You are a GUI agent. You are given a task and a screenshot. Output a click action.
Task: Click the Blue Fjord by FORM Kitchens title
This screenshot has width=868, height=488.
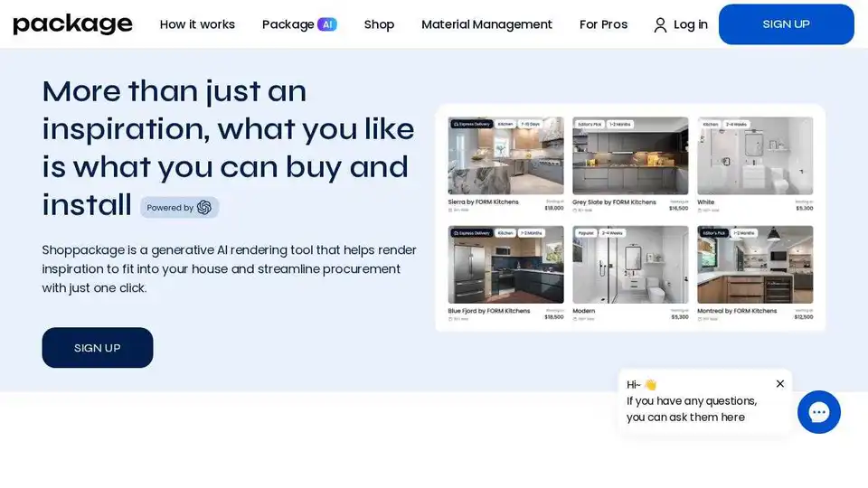point(489,311)
